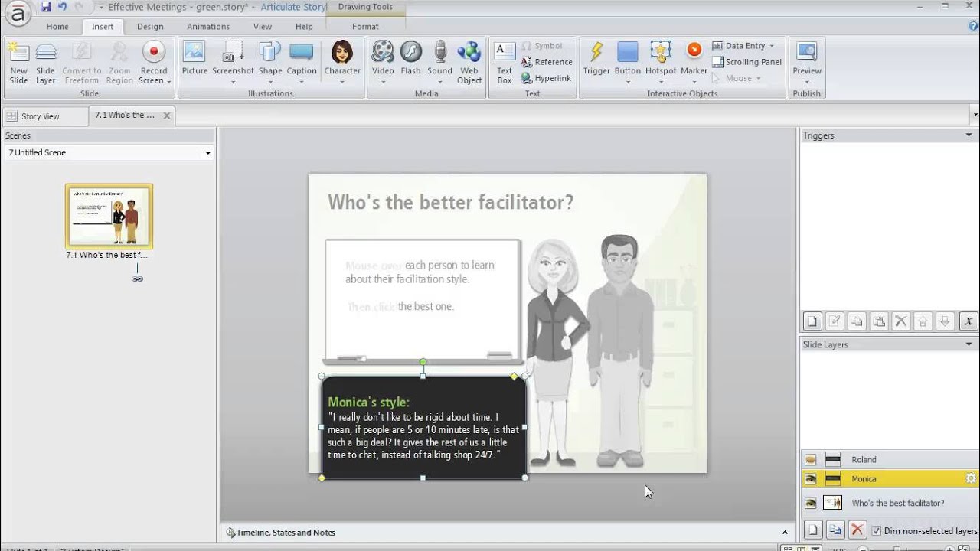Open the Screenshot tool
Viewport: 980px width, 551px height.
click(233, 63)
